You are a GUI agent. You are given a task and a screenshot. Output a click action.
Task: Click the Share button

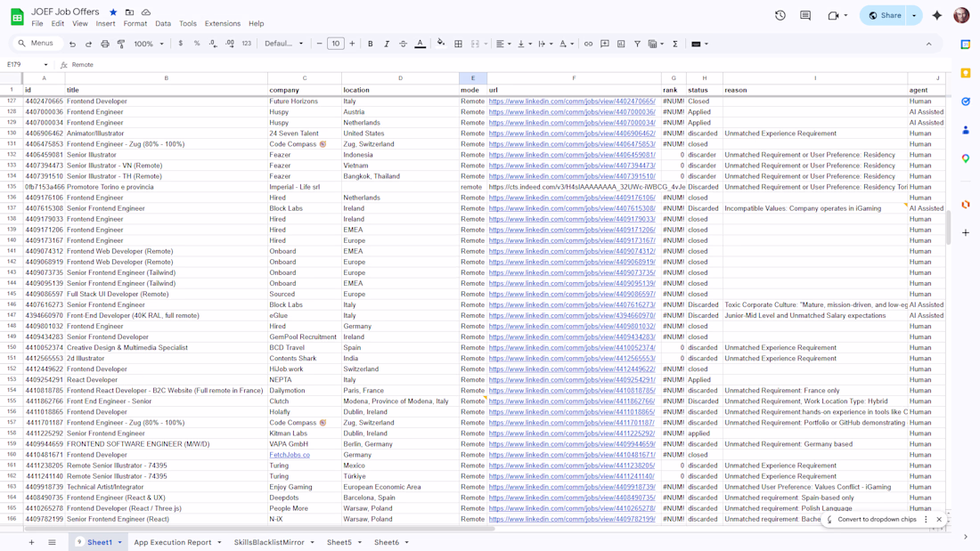886,16
